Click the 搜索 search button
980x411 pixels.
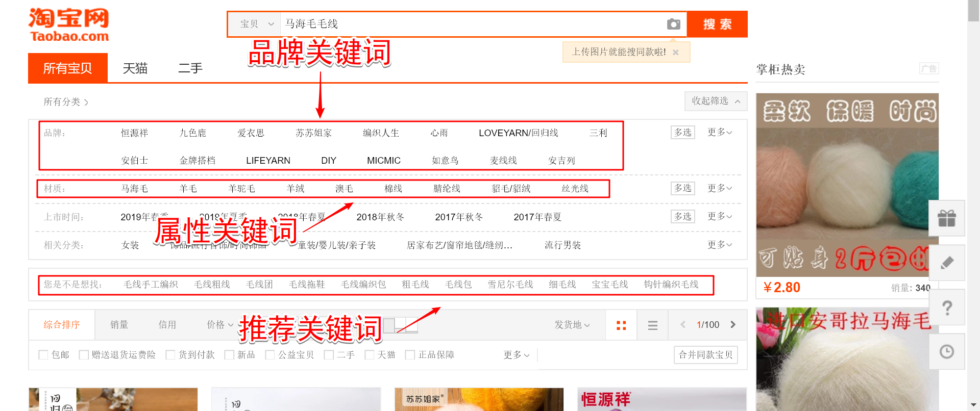(x=717, y=24)
